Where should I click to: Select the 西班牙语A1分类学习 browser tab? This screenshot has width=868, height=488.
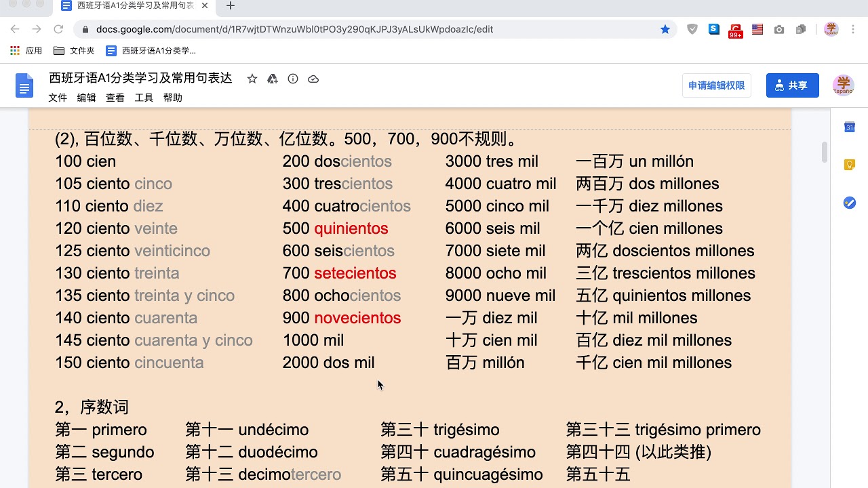[x=134, y=6]
